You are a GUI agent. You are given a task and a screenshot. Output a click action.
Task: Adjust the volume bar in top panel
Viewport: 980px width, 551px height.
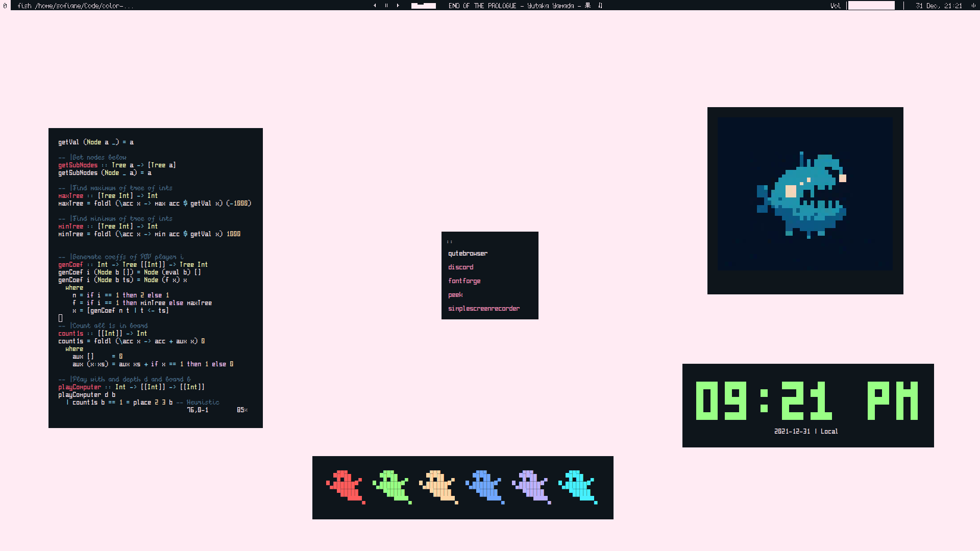pos(871,6)
